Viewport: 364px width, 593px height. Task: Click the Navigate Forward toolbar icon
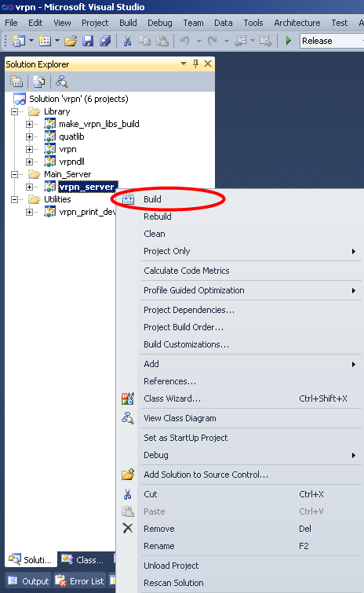tap(266, 41)
